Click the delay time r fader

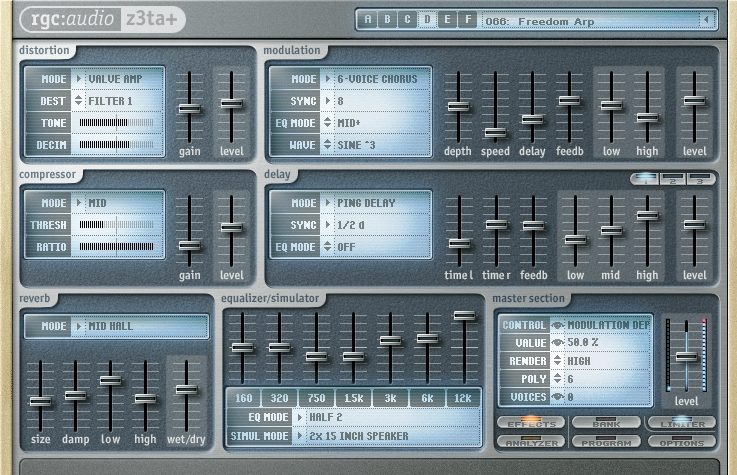496,225
